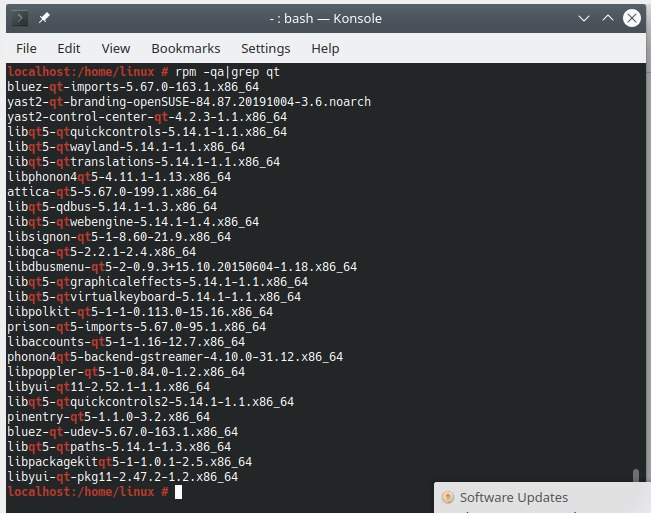
Task: Click line 'libaccounts-qt5-1-1.16-12.7.x86_64'
Action: (x=126, y=342)
